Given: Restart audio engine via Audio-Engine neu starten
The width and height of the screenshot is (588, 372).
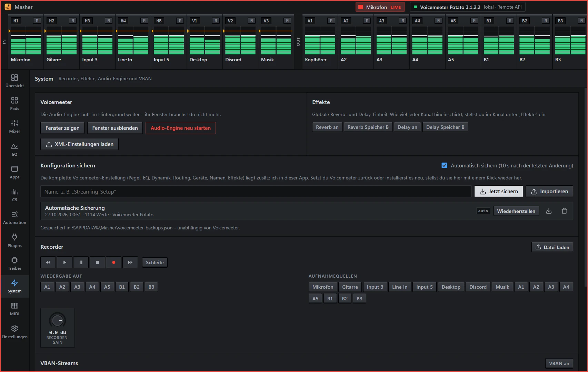Looking at the screenshot, I should [x=181, y=128].
